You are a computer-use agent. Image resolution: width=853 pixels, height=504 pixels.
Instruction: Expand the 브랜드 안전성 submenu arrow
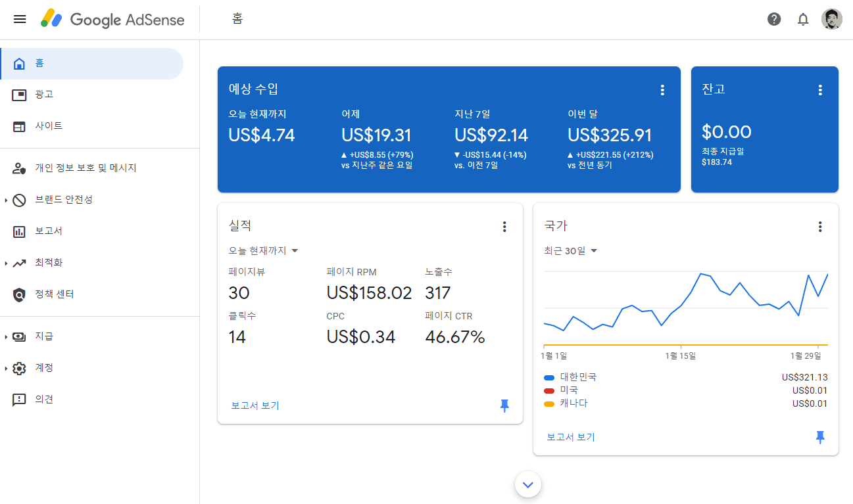tap(6, 200)
